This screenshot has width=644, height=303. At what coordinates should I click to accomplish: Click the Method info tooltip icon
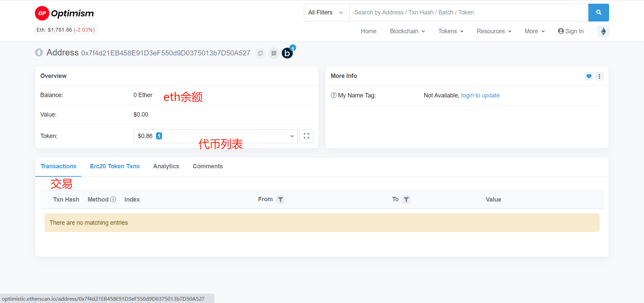click(x=113, y=199)
